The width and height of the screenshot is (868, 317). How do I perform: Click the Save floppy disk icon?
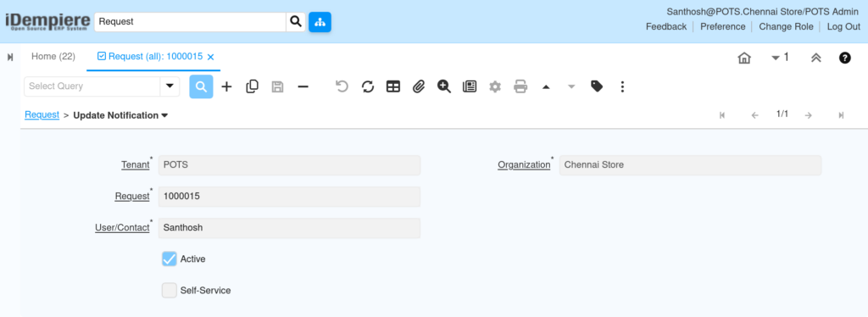[277, 86]
